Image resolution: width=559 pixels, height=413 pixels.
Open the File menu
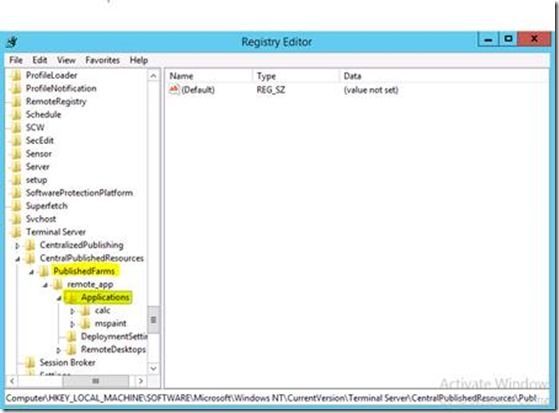coord(16,60)
